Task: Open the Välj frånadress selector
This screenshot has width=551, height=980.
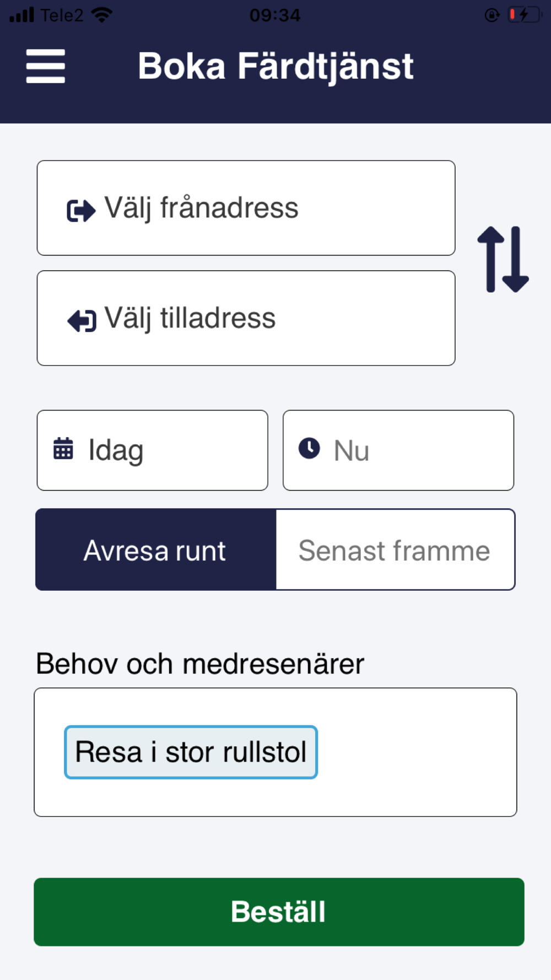Action: point(246,208)
